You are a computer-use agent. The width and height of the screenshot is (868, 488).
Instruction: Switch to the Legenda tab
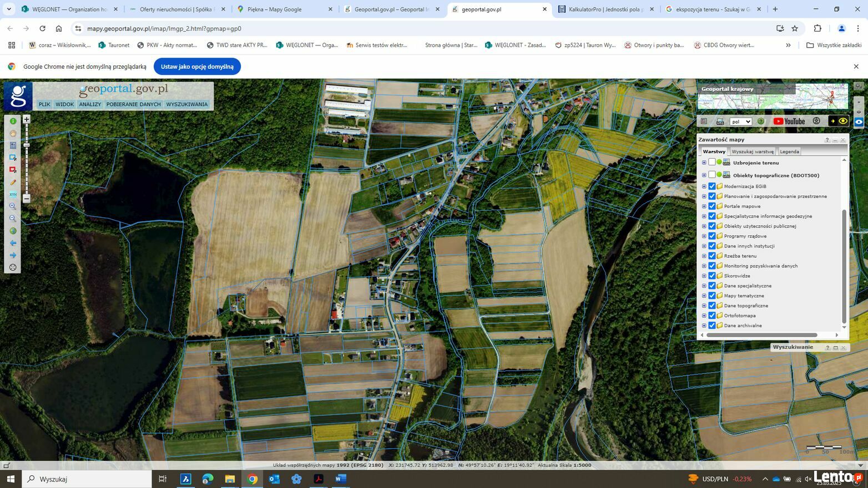(x=789, y=151)
